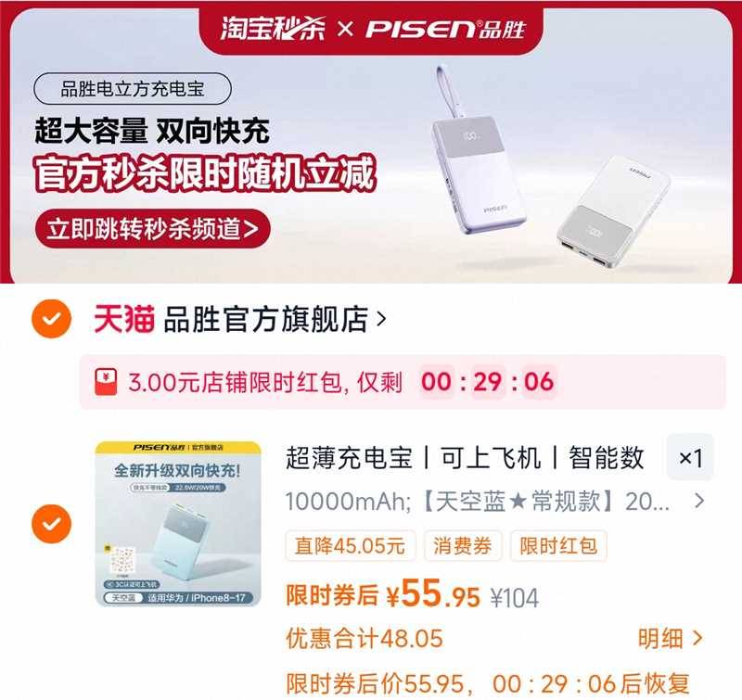Viewport: 742px width, 700px height.
Task: Deselect the 超薄充电宝 item checkbox
Action: (51, 524)
